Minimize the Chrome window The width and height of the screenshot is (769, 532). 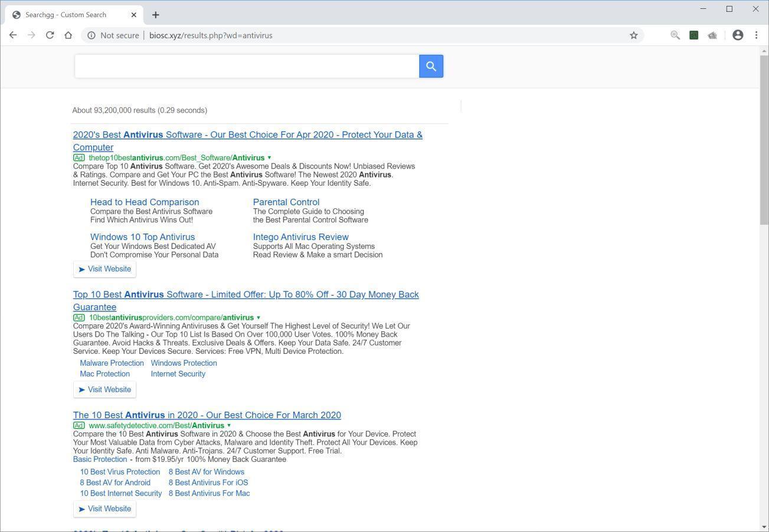[x=703, y=9]
